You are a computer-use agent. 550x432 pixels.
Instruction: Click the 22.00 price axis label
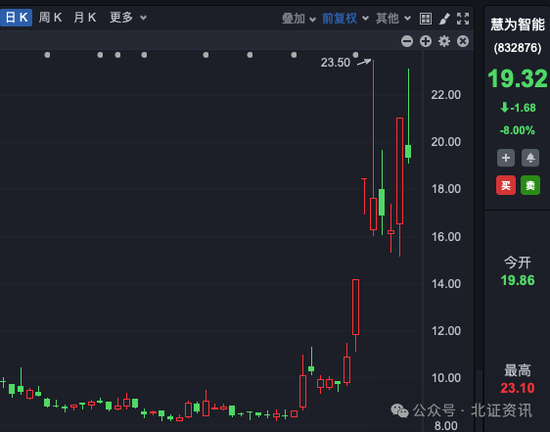pos(445,95)
